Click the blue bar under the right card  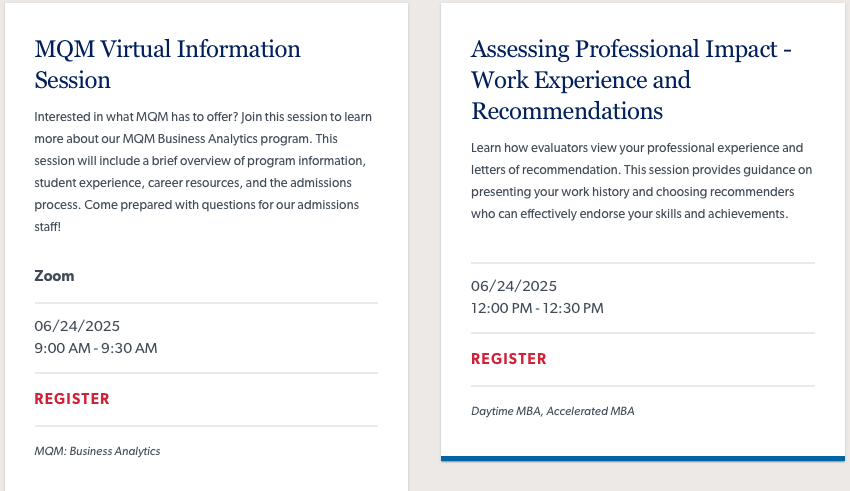643,458
